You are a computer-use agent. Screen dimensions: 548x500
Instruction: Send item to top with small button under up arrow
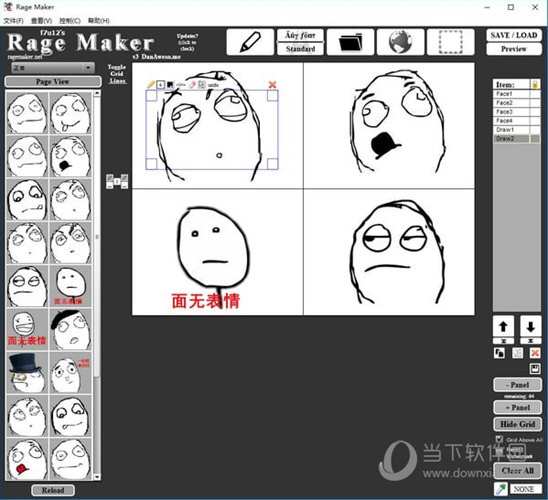(503, 341)
